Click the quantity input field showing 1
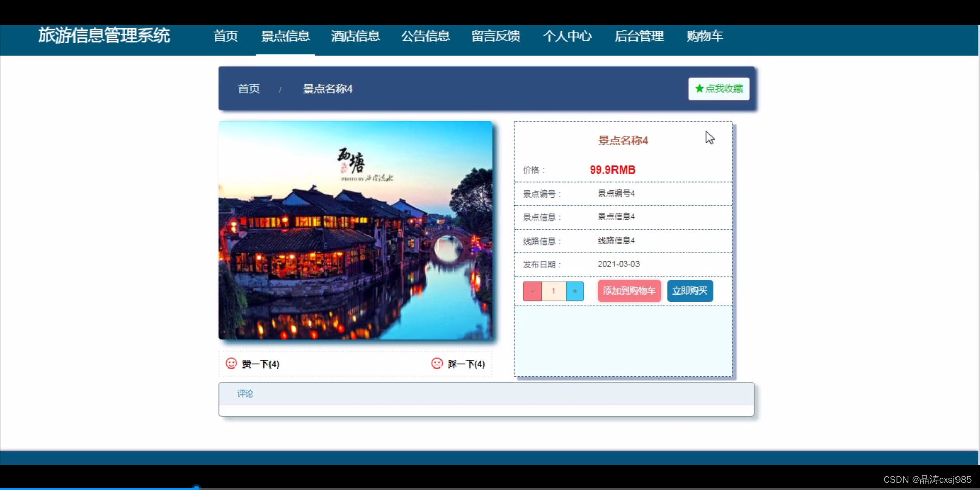The width and height of the screenshot is (980, 490). coord(553,291)
